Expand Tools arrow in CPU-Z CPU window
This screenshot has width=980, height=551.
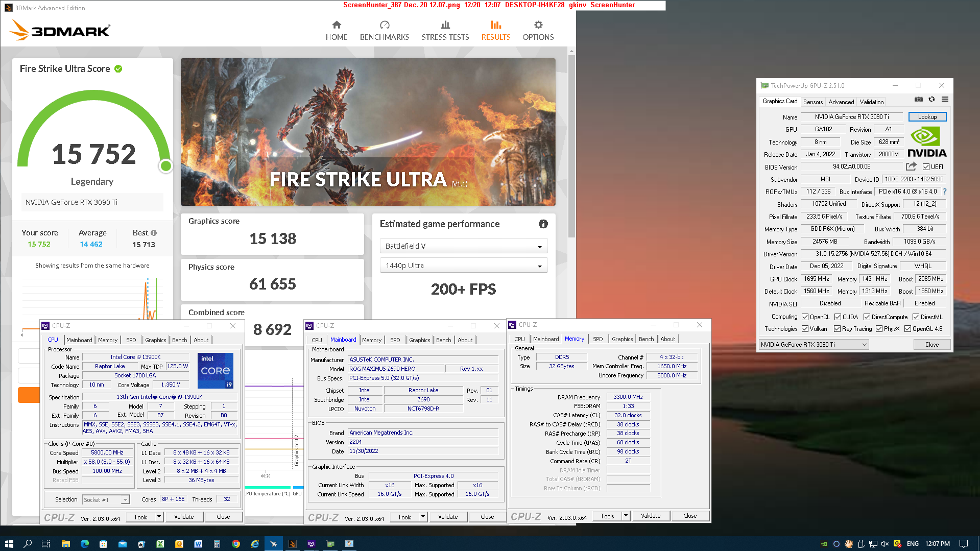pos(159,517)
